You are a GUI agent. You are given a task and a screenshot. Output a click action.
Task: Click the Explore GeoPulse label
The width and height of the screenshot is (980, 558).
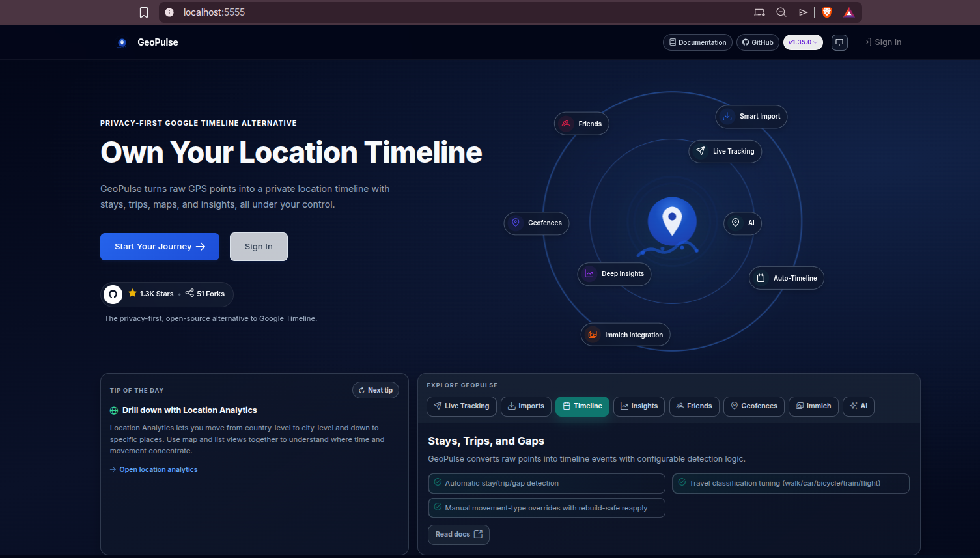coord(462,385)
